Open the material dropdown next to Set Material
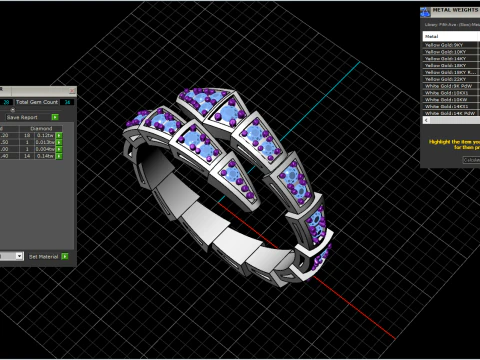Image resolution: width=480 pixels, height=360 pixels. pos(19,256)
